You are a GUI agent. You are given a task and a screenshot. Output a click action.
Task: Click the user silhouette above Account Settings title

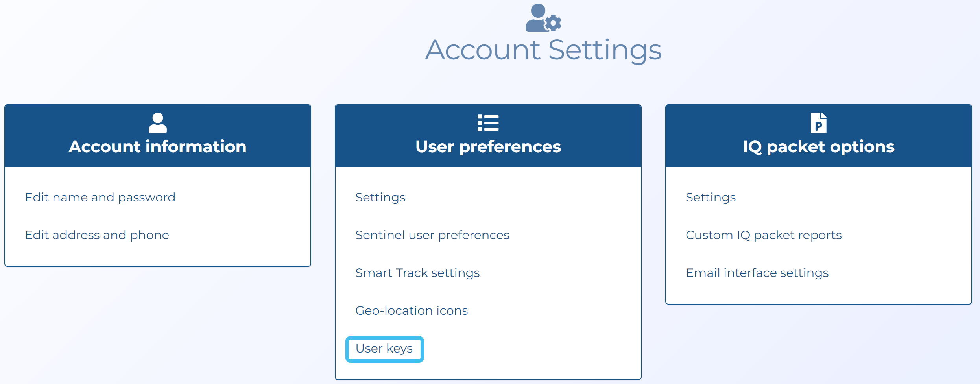click(537, 18)
